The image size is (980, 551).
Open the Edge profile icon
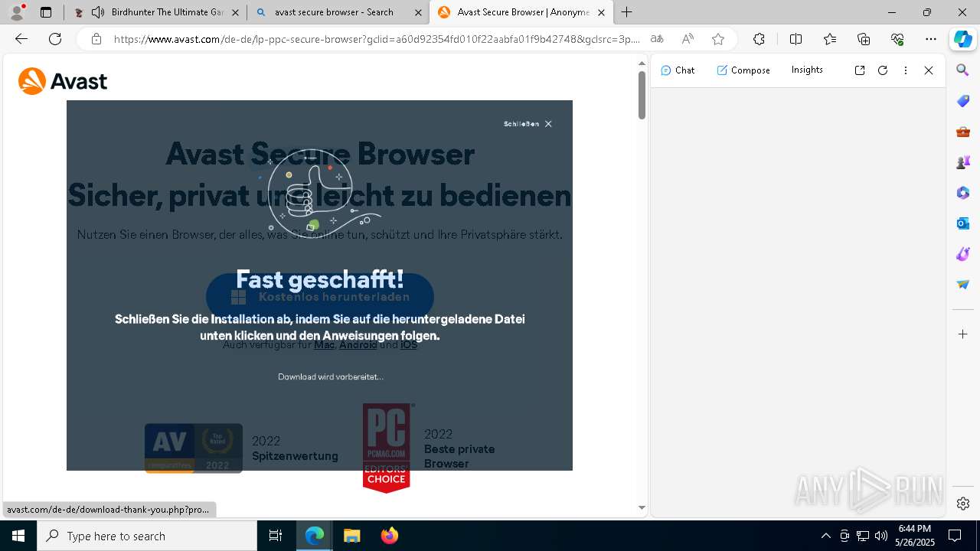pos(17,12)
